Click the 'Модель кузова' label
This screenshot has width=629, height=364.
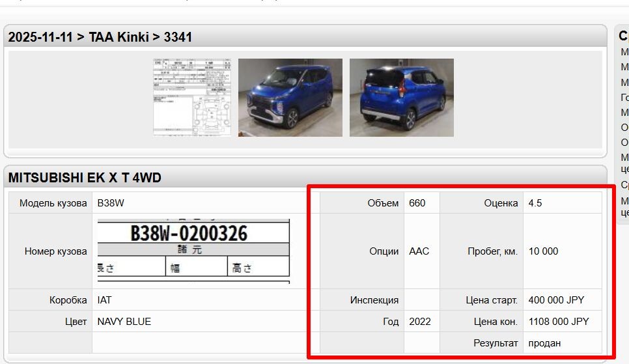click(x=53, y=203)
